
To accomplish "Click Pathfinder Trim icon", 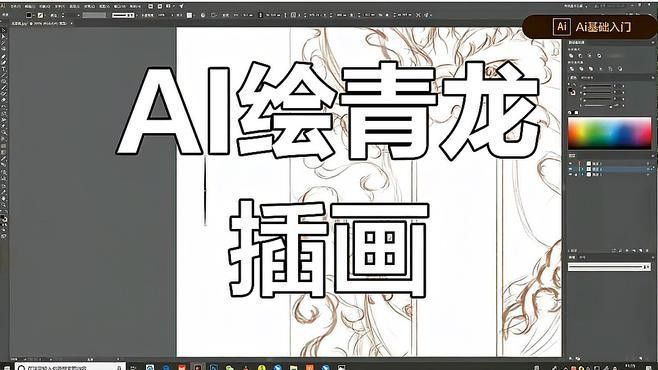I will 581,69.
